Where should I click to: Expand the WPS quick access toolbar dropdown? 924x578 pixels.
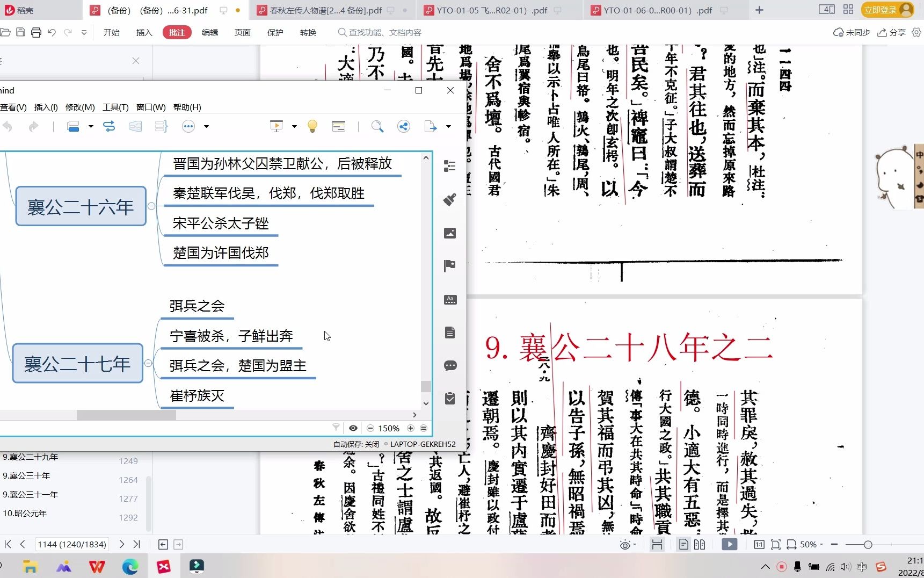coord(84,33)
